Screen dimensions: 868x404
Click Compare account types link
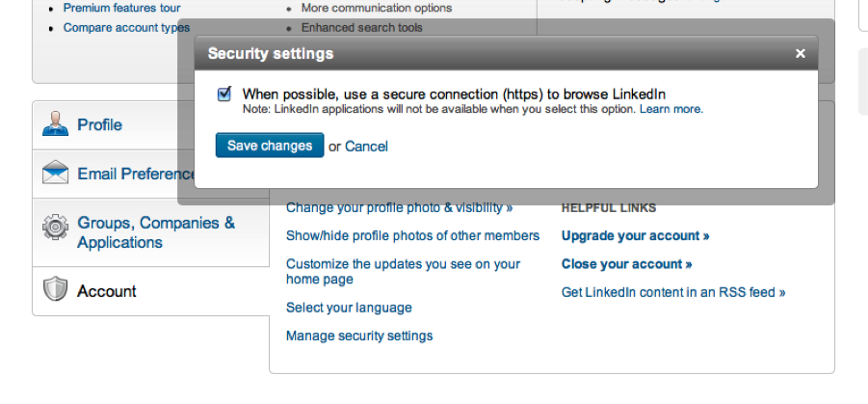pos(126,28)
